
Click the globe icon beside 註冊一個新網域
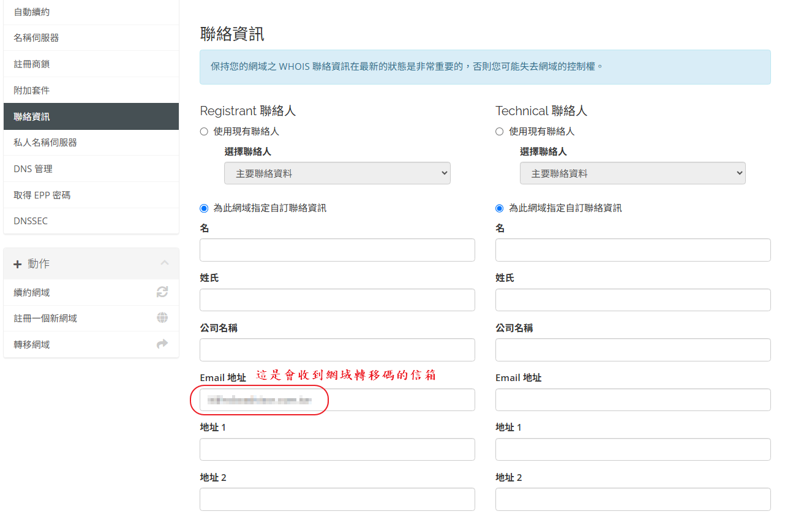(x=162, y=318)
